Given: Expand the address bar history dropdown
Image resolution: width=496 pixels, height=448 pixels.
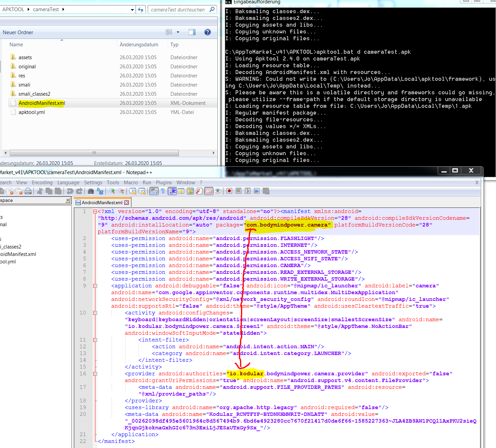Looking at the screenshot, I should click(132, 10).
